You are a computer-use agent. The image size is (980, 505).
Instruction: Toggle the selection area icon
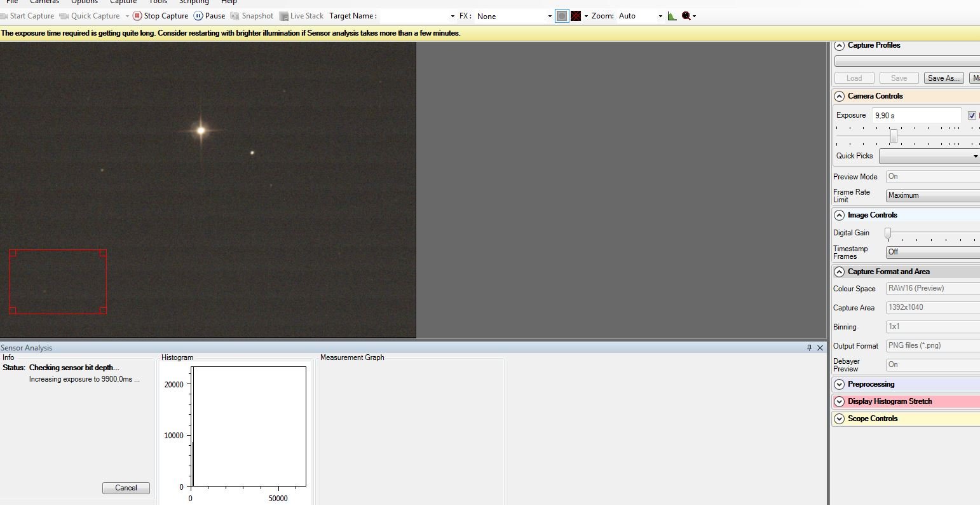[x=562, y=16]
